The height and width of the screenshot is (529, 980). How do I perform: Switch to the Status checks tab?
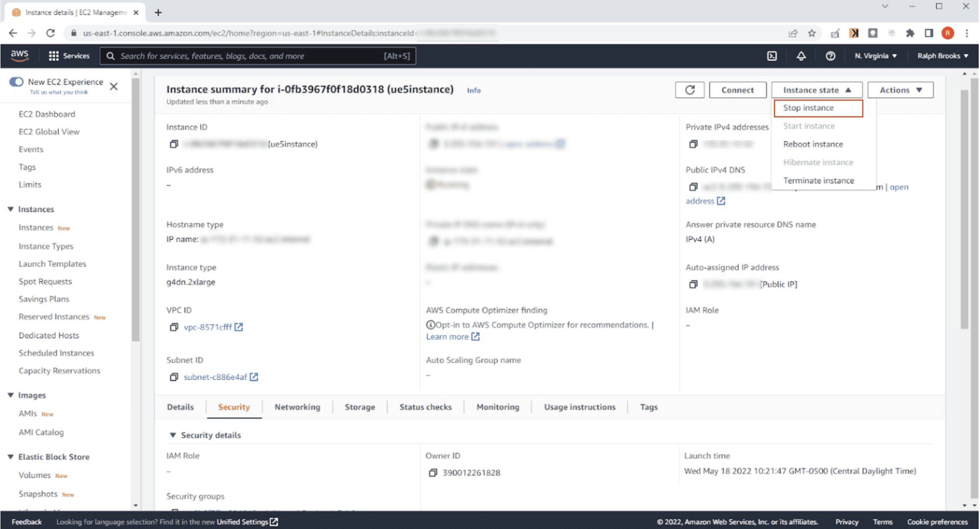425,407
